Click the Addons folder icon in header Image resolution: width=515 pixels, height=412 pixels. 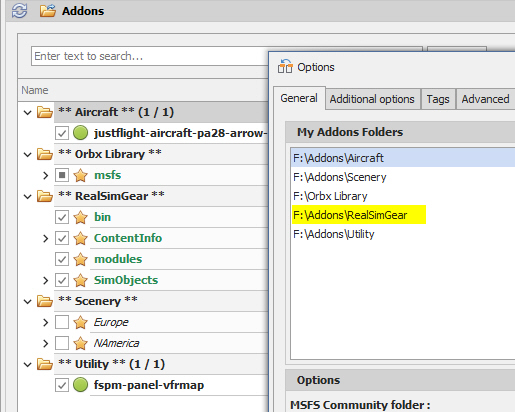[x=48, y=11]
